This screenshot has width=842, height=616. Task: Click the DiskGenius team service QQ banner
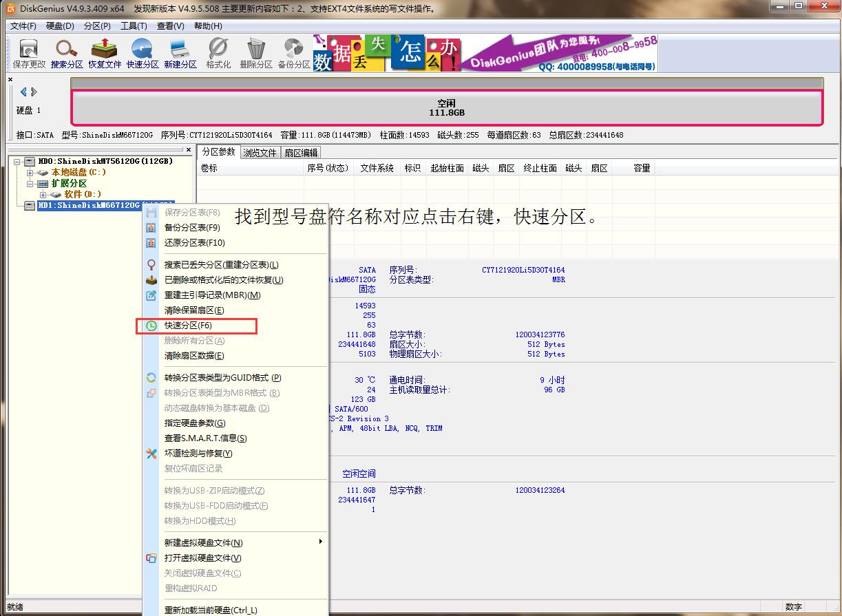(560, 53)
